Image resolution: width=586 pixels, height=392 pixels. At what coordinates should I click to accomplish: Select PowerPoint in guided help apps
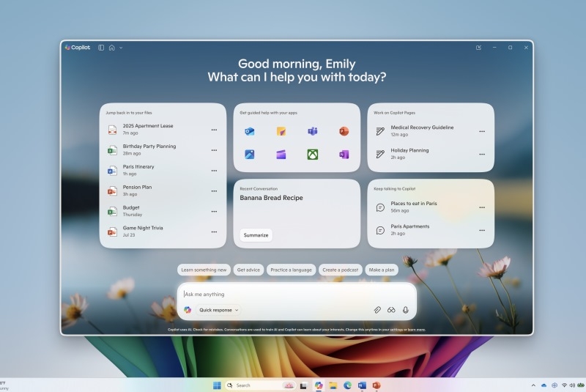(x=344, y=131)
